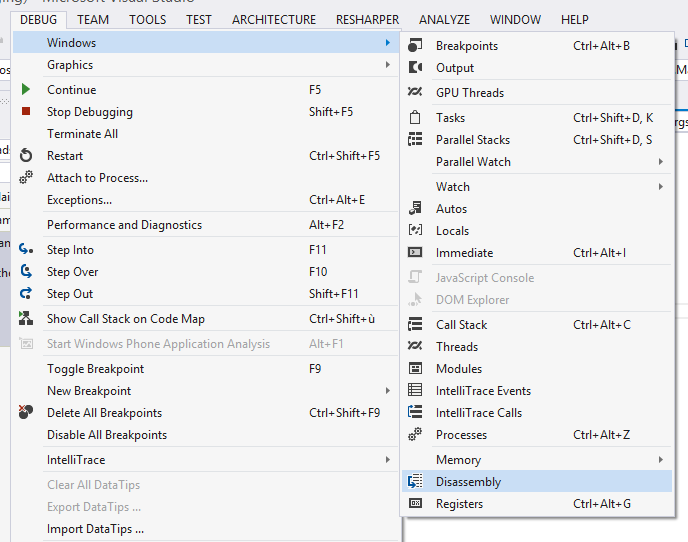
Task: Click the IntelliTrace Events icon
Action: (415, 390)
